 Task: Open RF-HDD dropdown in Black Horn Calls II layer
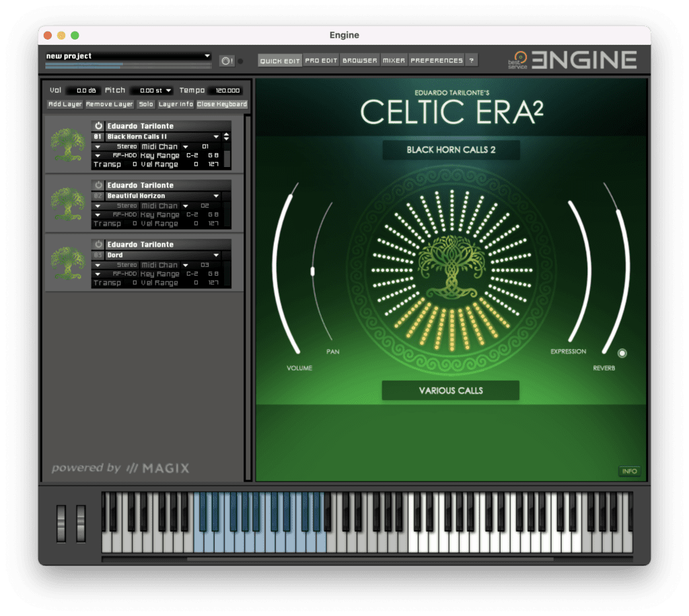(x=98, y=155)
